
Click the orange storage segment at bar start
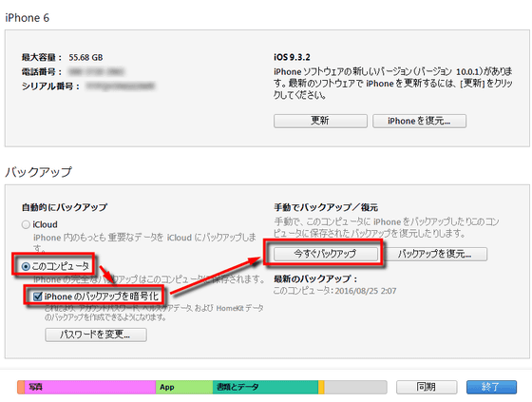(21, 387)
